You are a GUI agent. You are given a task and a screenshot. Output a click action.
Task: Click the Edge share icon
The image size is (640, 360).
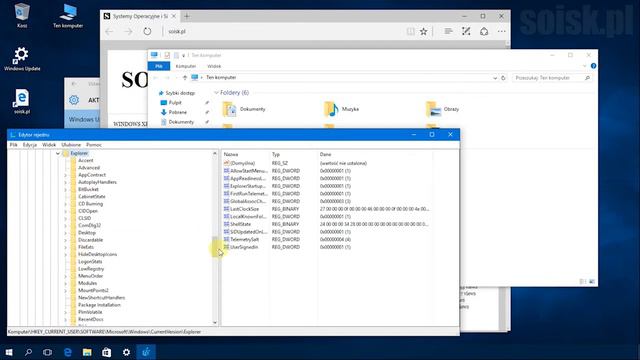pos(484,31)
